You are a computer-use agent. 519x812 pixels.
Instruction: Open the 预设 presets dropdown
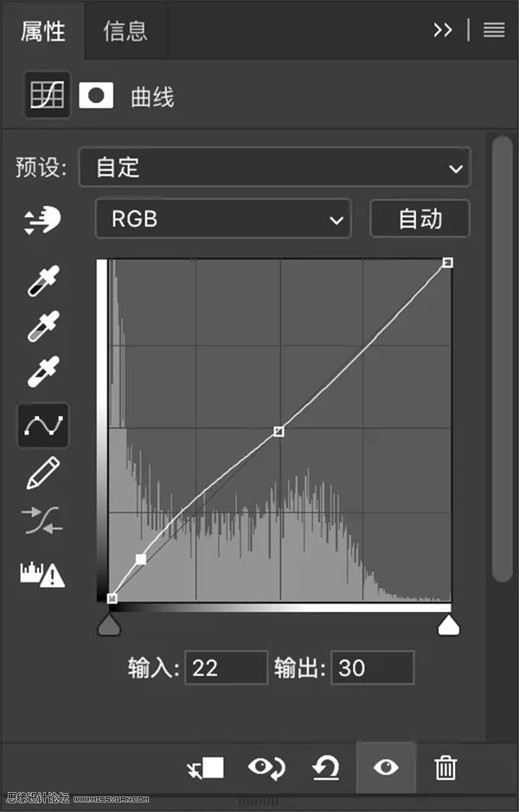pos(275,168)
